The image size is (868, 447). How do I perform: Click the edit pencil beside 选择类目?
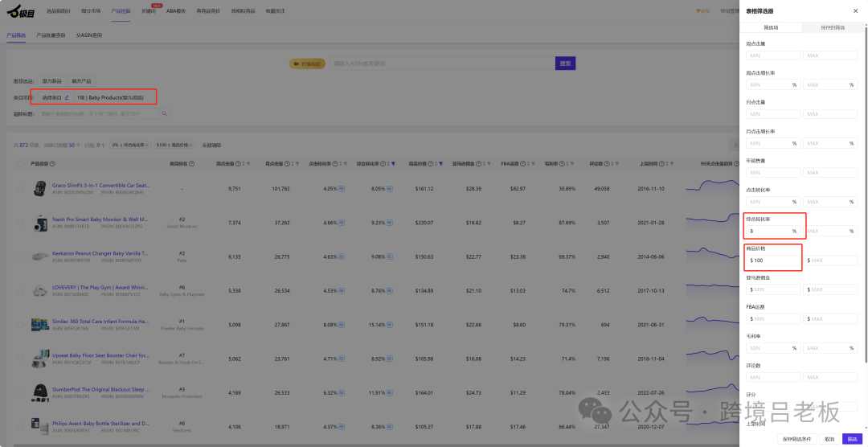67,97
